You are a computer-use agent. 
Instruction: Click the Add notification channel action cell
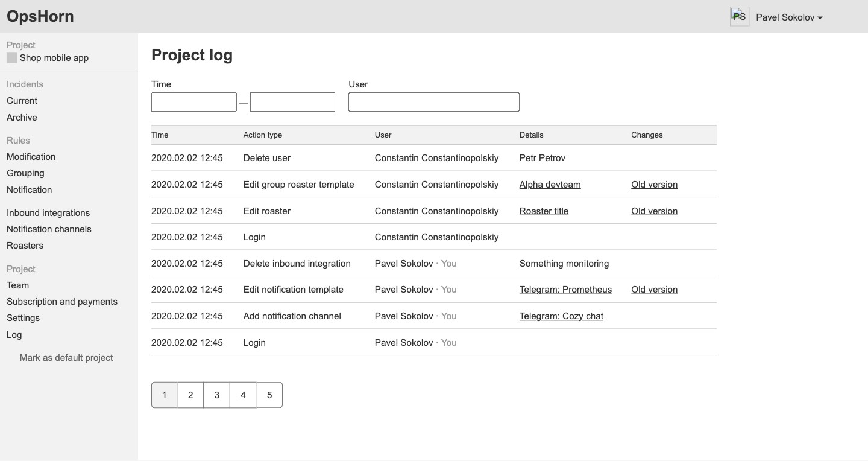click(x=292, y=316)
